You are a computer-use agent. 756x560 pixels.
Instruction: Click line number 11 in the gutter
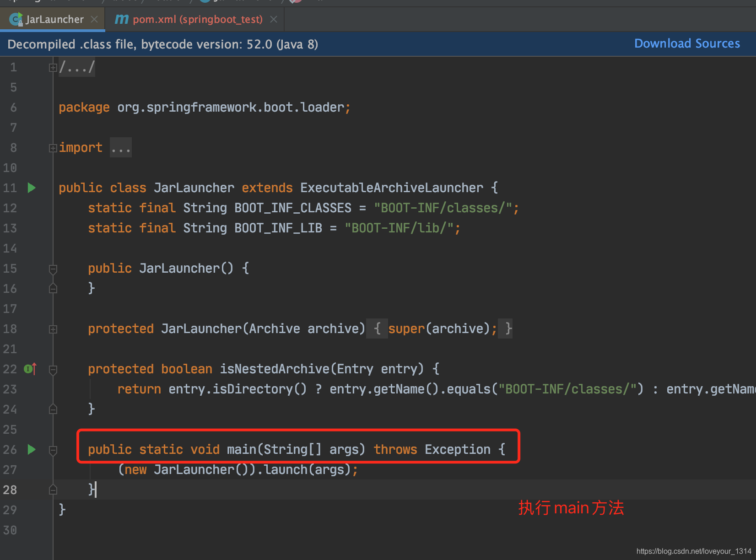click(x=10, y=188)
